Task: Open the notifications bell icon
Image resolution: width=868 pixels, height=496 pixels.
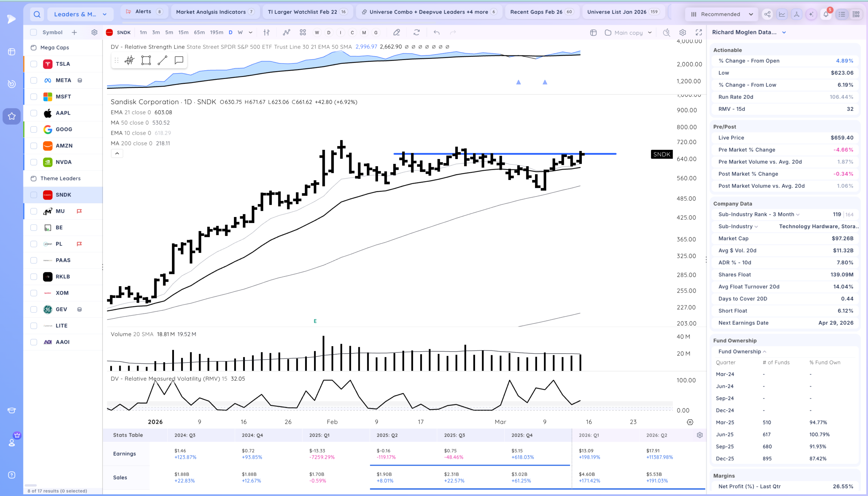Action: tap(826, 14)
